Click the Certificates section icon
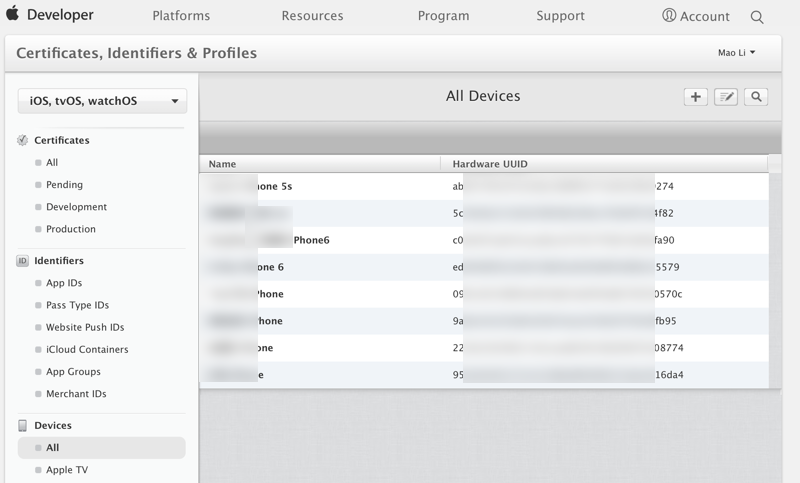 [x=22, y=141]
